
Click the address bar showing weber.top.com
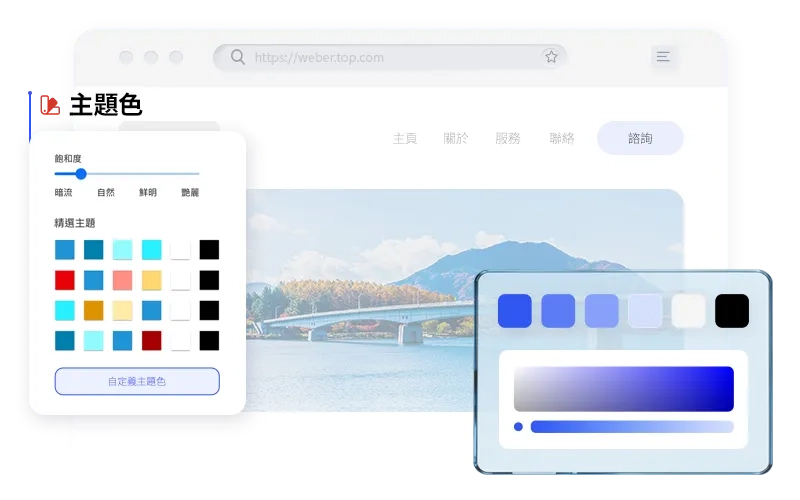pyautogui.click(x=390, y=57)
